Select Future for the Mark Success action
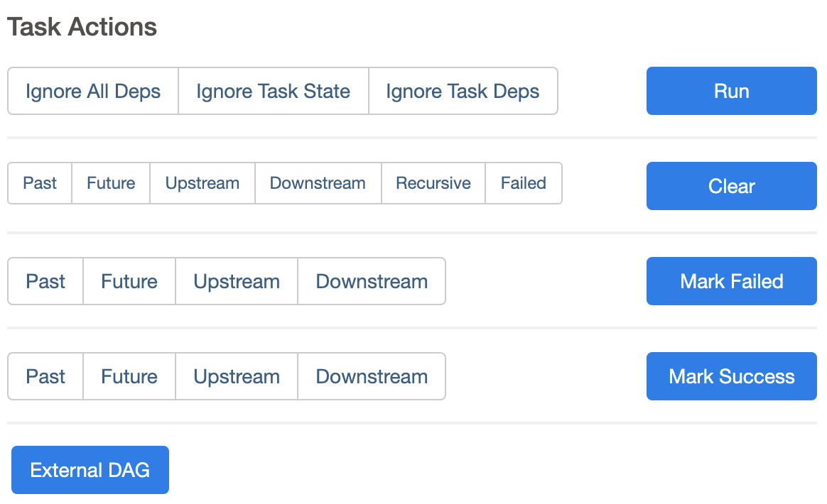Viewport: 827px width, 504px height. 129,376
